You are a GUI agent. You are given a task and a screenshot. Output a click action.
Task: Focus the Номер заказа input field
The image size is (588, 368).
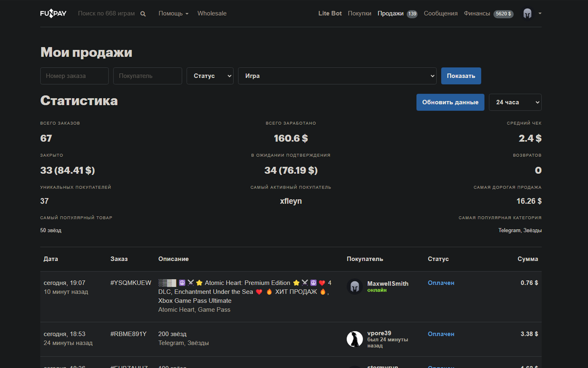pos(74,76)
